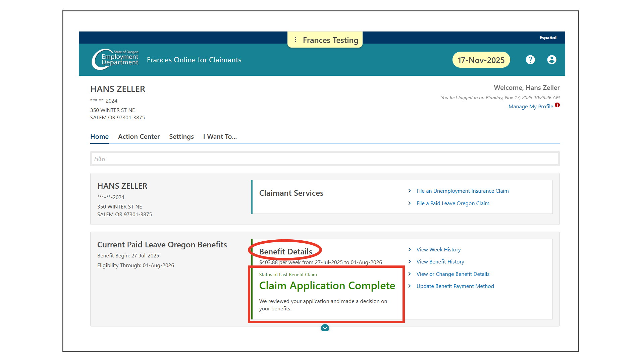Click the Claimant Services heading
The width and height of the screenshot is (644, 362).
pyautogui.click(x=291, y=193)
